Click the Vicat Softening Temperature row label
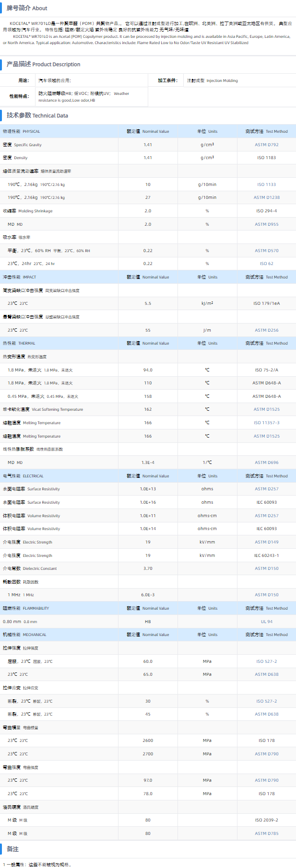The height and width of the screenshot is (868, 296). 43,409
